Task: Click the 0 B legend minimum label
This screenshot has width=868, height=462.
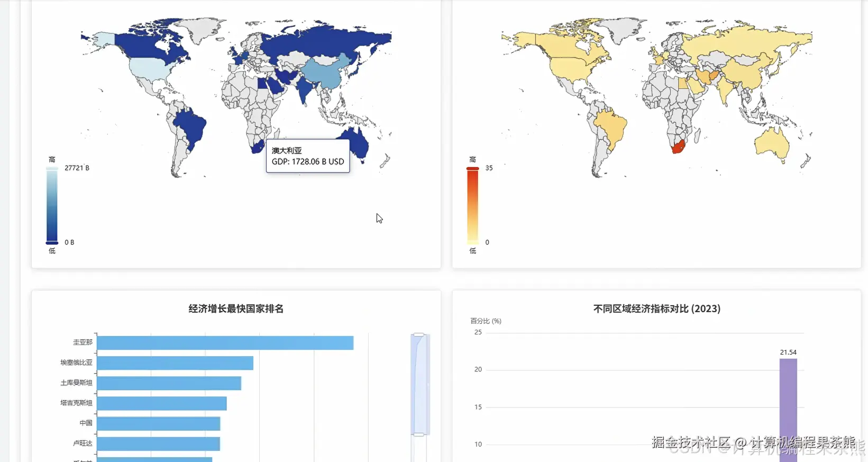Action: (x=69, y=242)
